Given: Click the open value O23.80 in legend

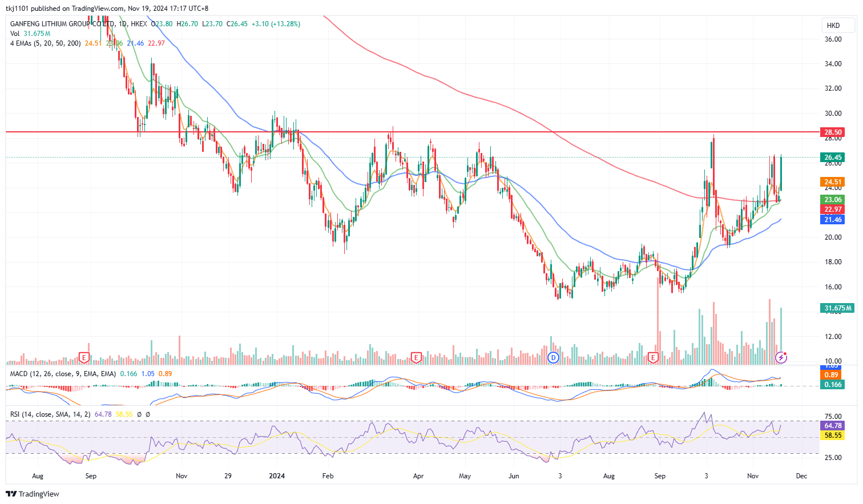Looking at the screenshot, I should (162, 24).
